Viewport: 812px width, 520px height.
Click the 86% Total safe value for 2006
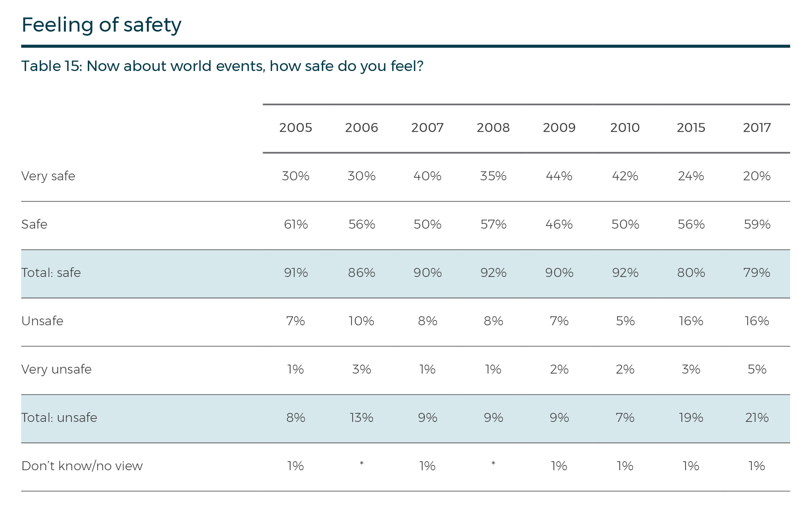coord(362,273)
